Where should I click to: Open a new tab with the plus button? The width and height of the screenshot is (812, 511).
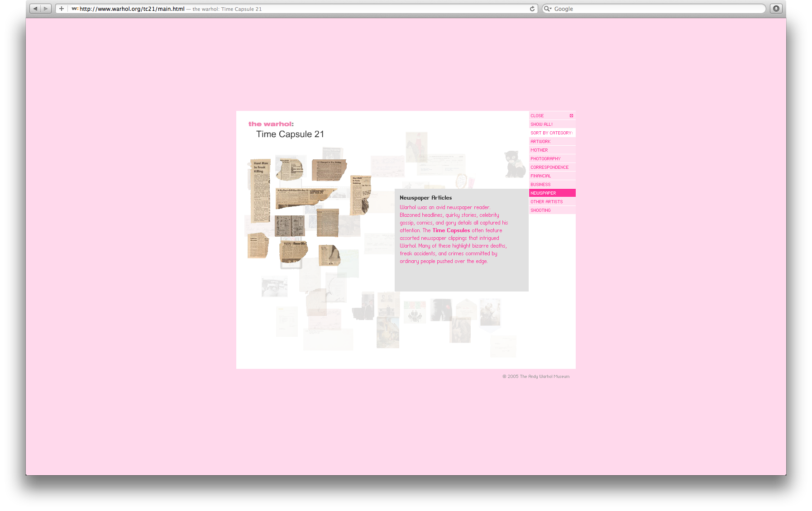(x=61, y=8)
